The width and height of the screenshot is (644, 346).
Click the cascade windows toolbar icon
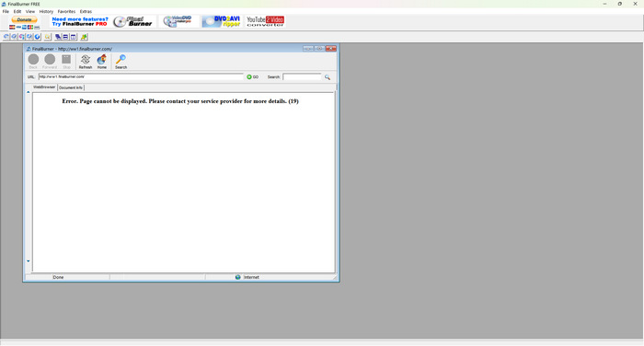(58, 37)
